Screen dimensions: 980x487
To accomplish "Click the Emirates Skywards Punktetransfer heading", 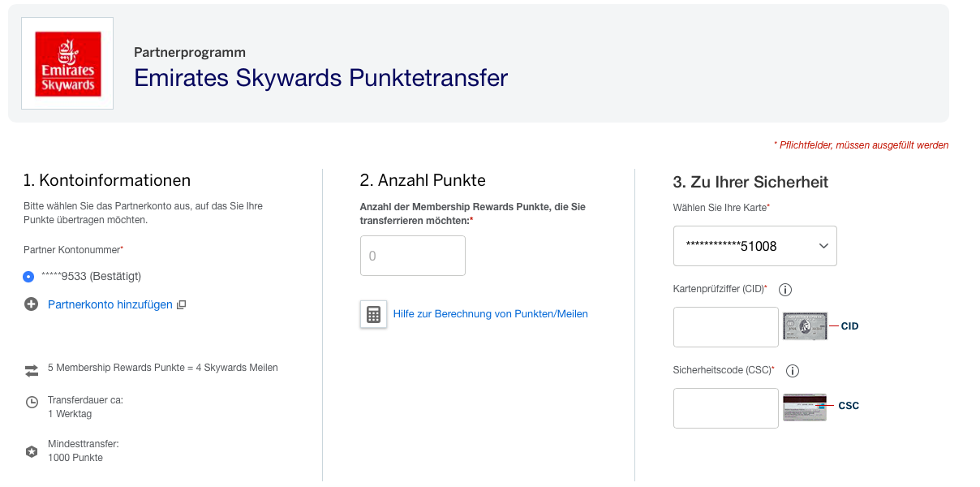I will (320, 78).
